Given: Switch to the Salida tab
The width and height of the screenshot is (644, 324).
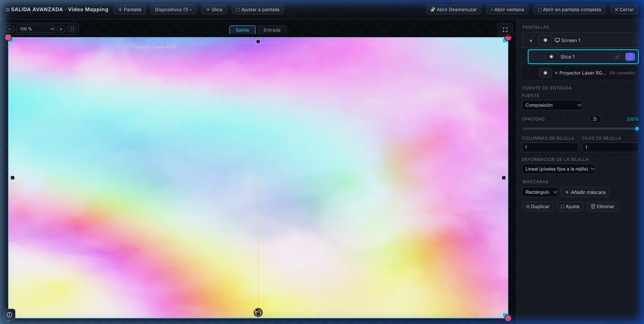Looking at the screenshot, I should tap(242, 30).
